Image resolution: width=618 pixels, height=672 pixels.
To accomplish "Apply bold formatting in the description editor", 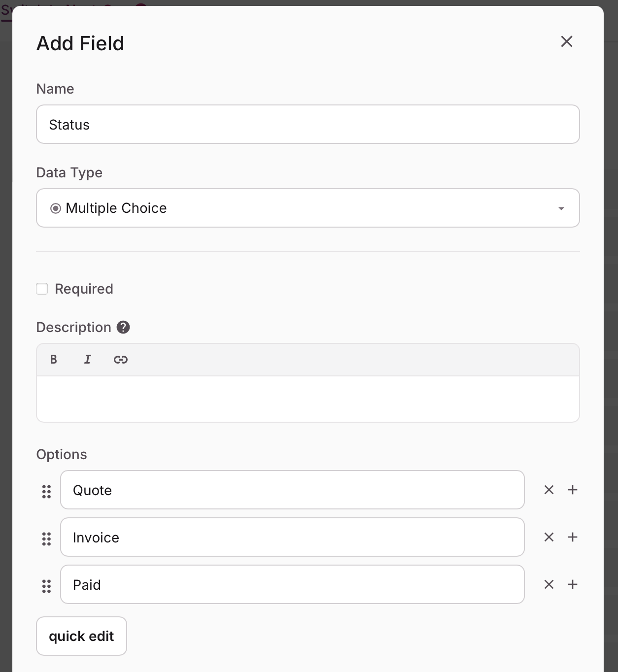I will (53, 360).
